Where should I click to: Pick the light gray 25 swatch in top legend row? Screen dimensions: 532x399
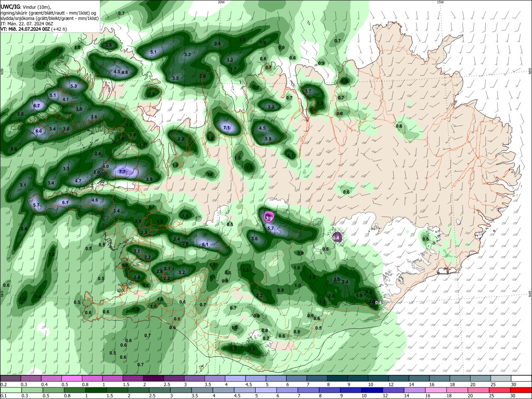coord(501,379)
